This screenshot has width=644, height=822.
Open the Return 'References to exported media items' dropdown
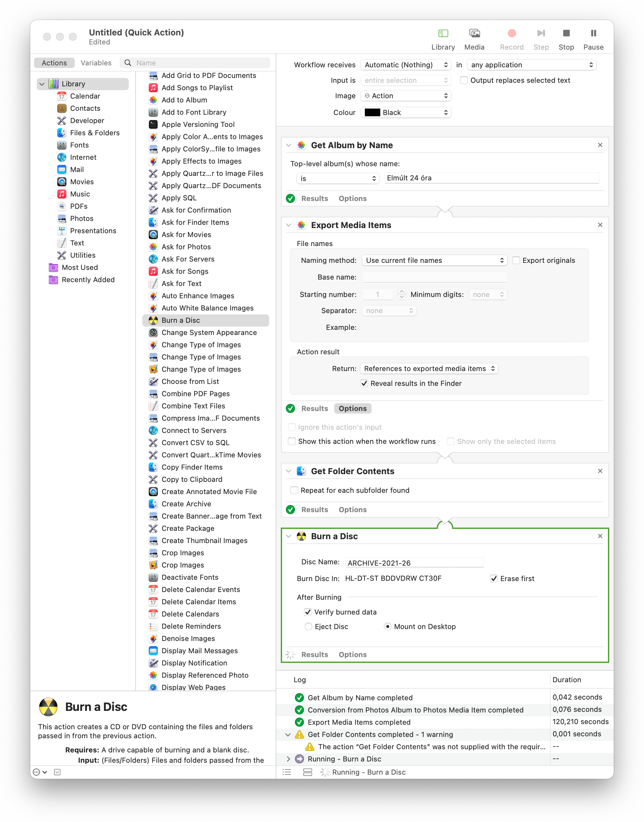point(429,368)
